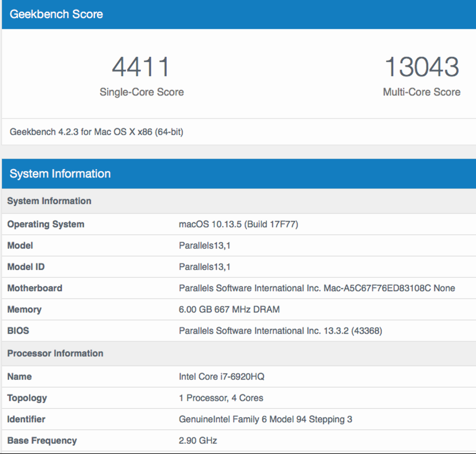Click the Geekbench Score header
This screenshot has width=476, height=454.
[56, 14]
